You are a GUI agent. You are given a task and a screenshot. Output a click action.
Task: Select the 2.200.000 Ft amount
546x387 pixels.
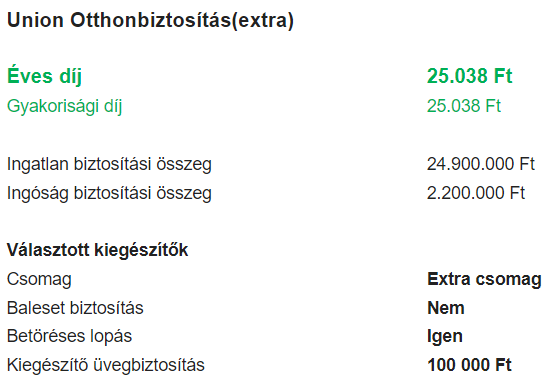(476, 193)
